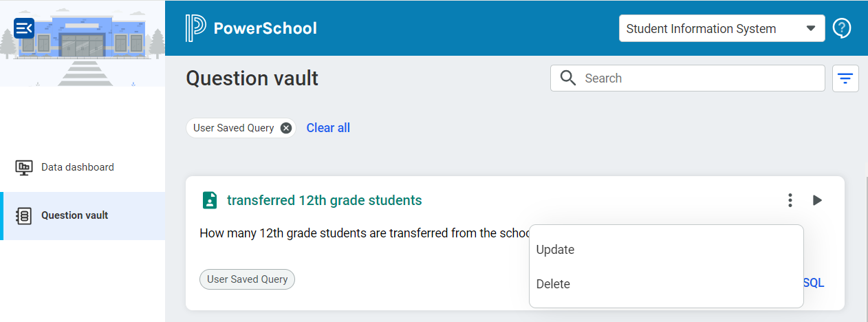Click the User Saved Query tag on card

pos(247,279)
